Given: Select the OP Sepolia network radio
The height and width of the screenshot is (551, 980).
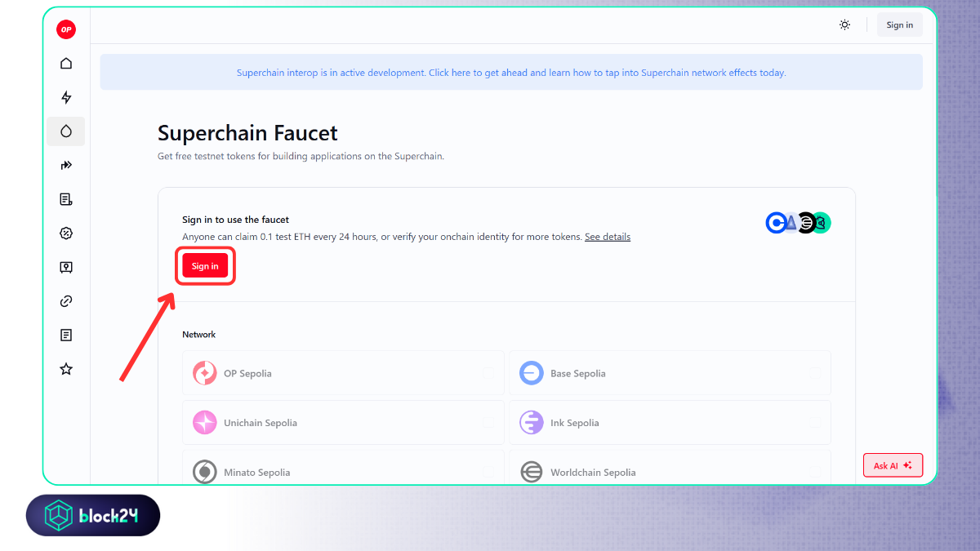Looking at the screenshot, I should 488,373.
